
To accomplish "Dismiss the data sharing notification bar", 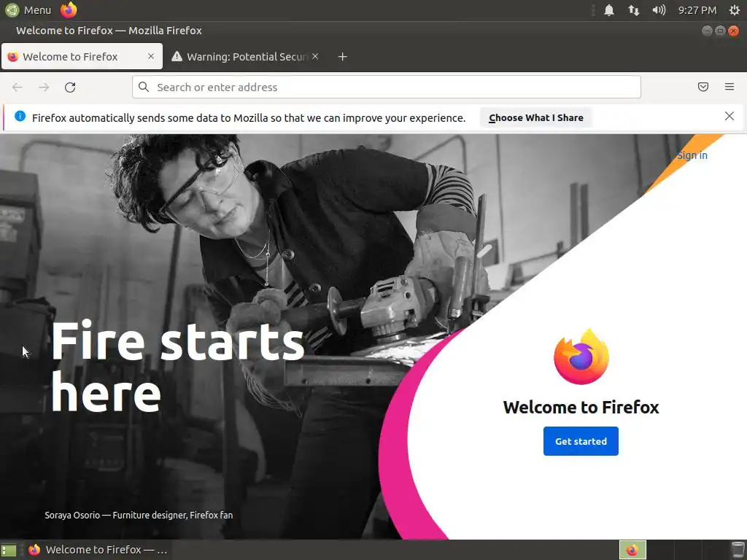I will (x=729, y=116).
